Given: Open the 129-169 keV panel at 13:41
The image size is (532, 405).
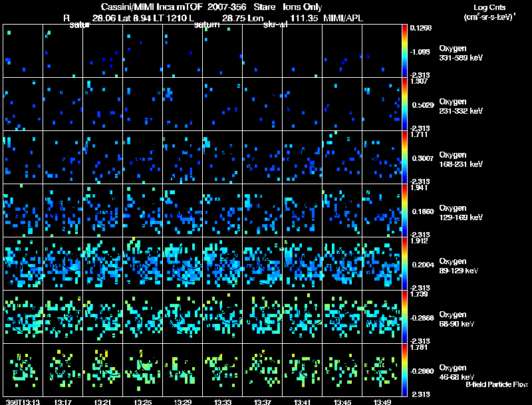Looking at the screenshot, I should (303, 211).
